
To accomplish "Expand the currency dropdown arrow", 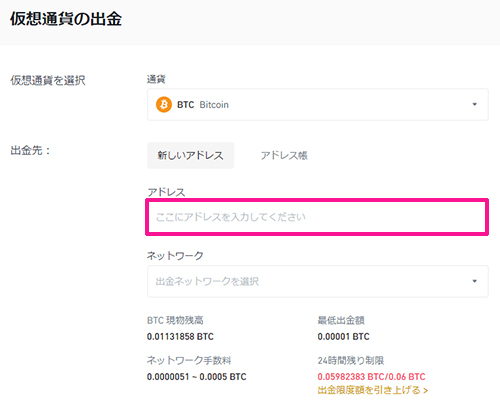I will (x=475, y=104).
